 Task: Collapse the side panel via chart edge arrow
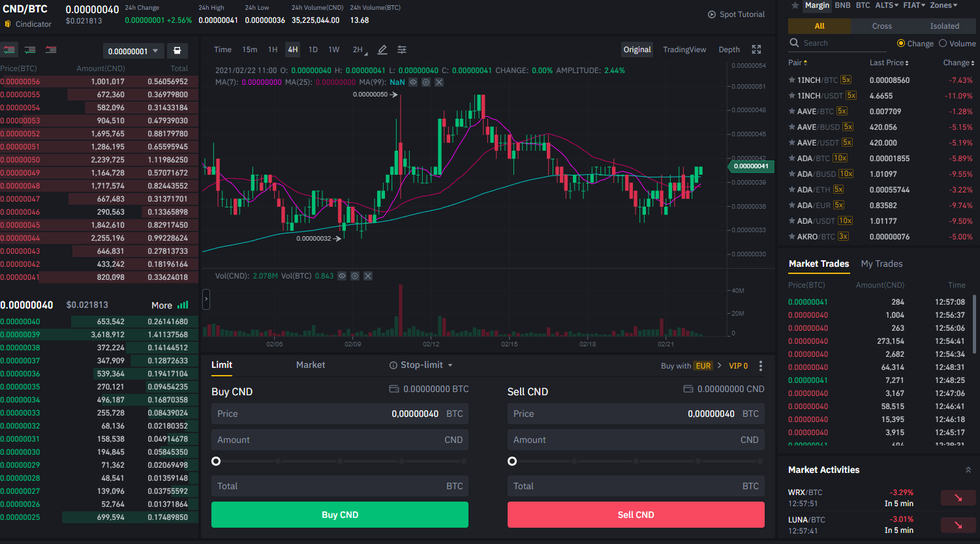206,299
